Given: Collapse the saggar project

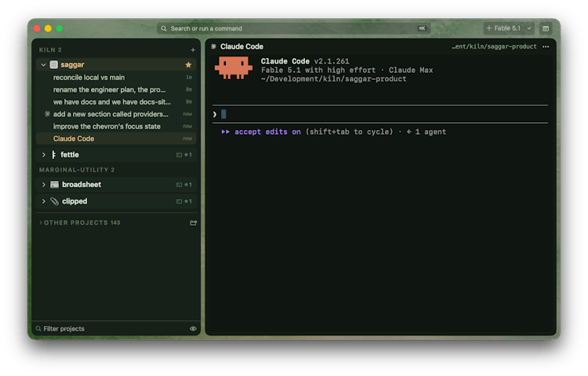Looking at the screenshot, I should pos(43,65).
